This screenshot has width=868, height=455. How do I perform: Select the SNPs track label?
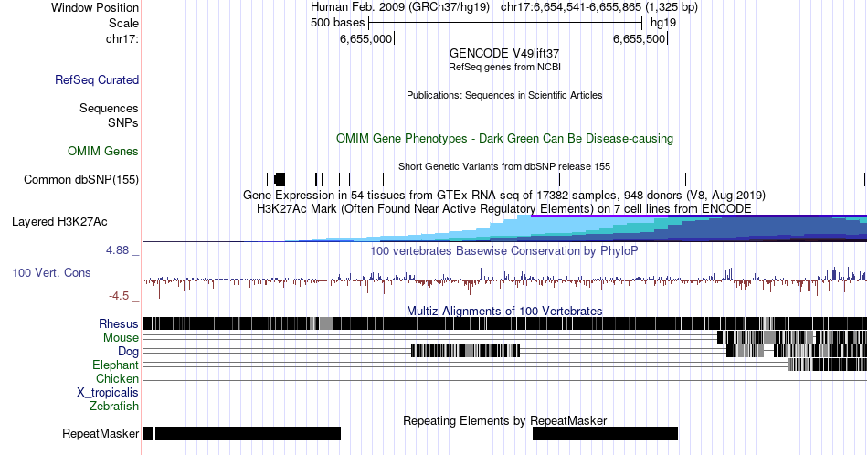click(123, 122)
